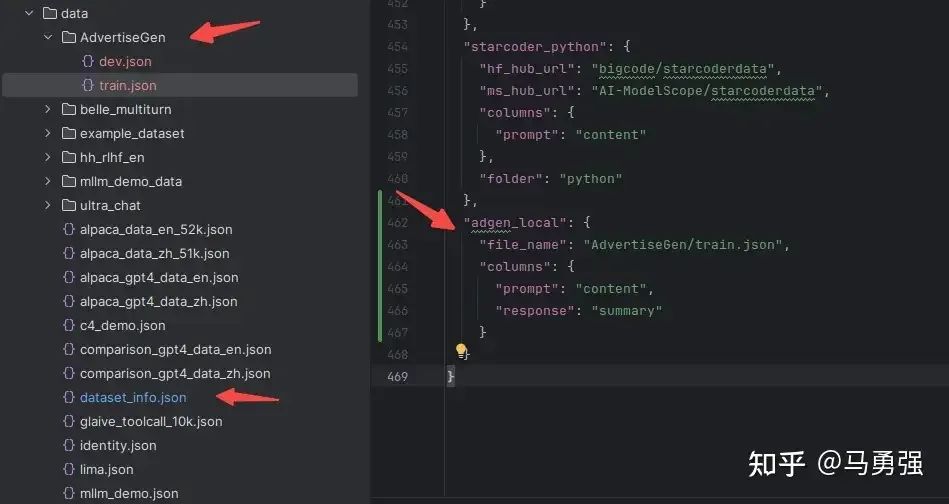Expand the example_dataset folder

[48, 133]
